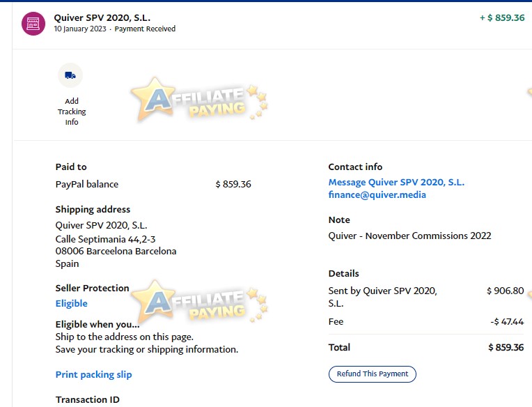Screen dimensions: 532x407
Task: Select the Calle Septimania 44,2-3 address line
Action: 106,239
